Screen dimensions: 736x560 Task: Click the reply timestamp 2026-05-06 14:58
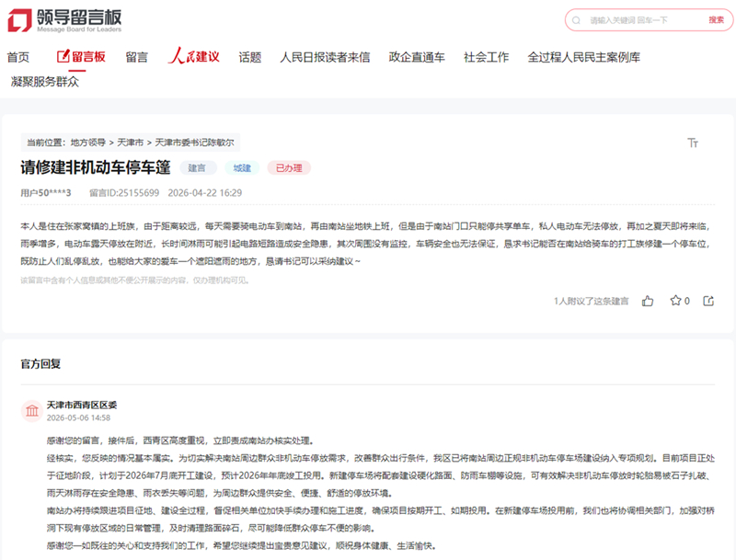pyautogui.click(x=78, y=417)
